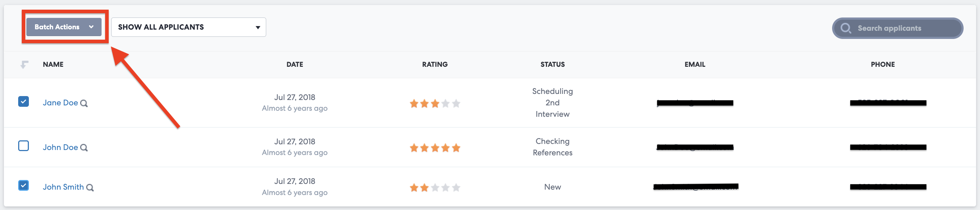980x210 pixels.
Task: Click the magnifier icon beside John Doe
Action: 84,148
